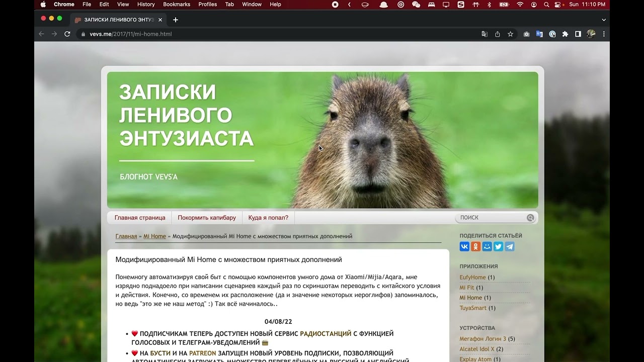Open a new tab with plus button
This screenshot has width=644, height=362.
(x=175, y=20)
